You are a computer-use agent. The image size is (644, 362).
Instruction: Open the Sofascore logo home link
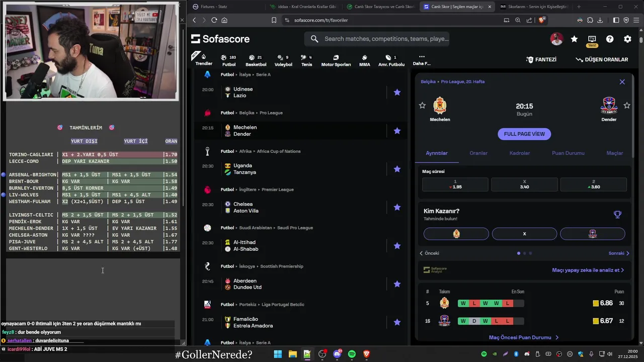tap(220, 39)
